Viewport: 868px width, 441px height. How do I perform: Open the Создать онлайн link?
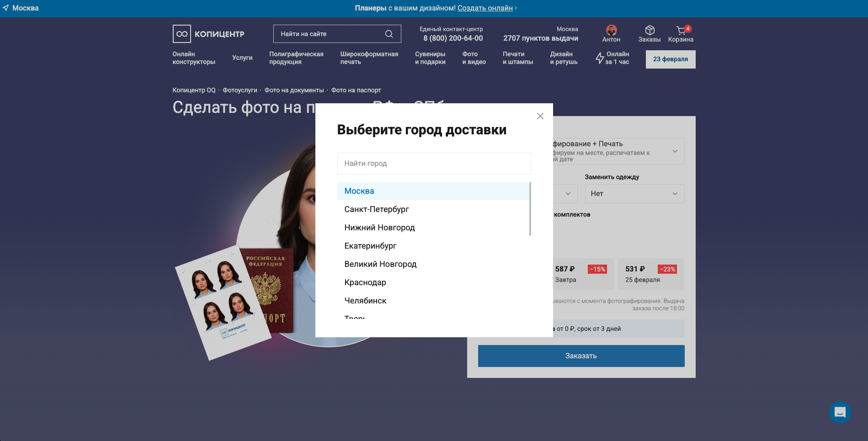(485, 8)
